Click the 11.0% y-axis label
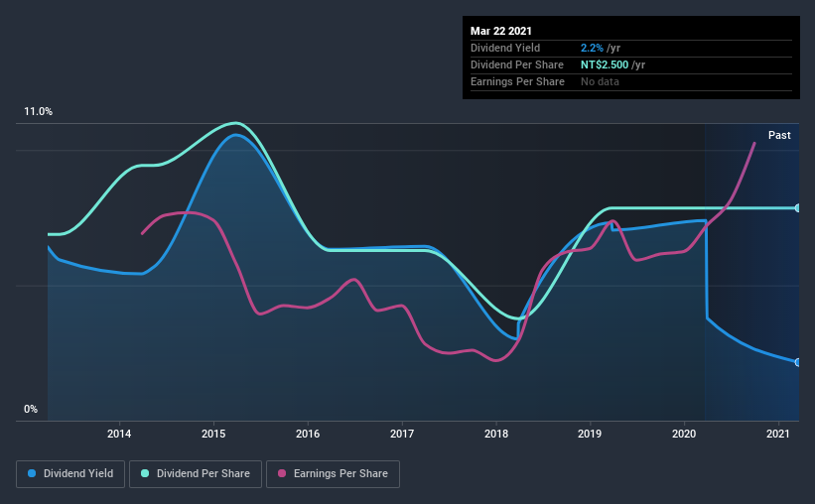 [x=38, y=112]
